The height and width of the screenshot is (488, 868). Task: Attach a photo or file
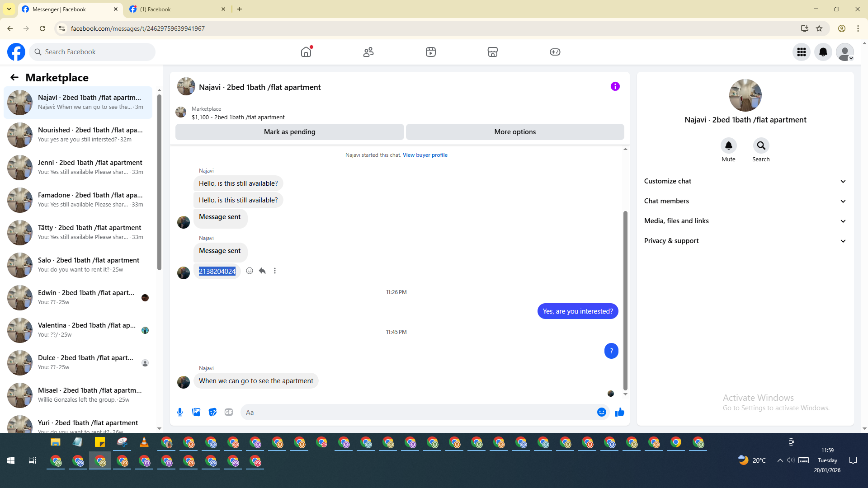point(196,412)
